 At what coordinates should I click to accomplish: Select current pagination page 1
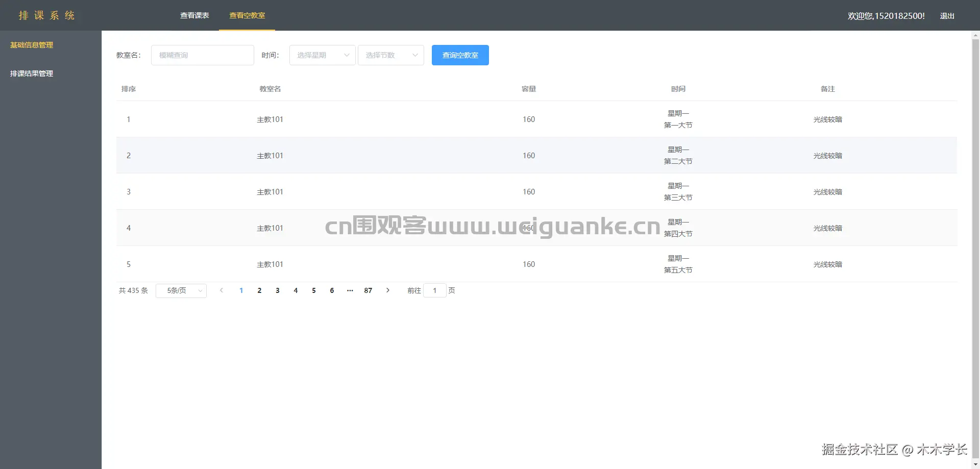coord(241,290)
